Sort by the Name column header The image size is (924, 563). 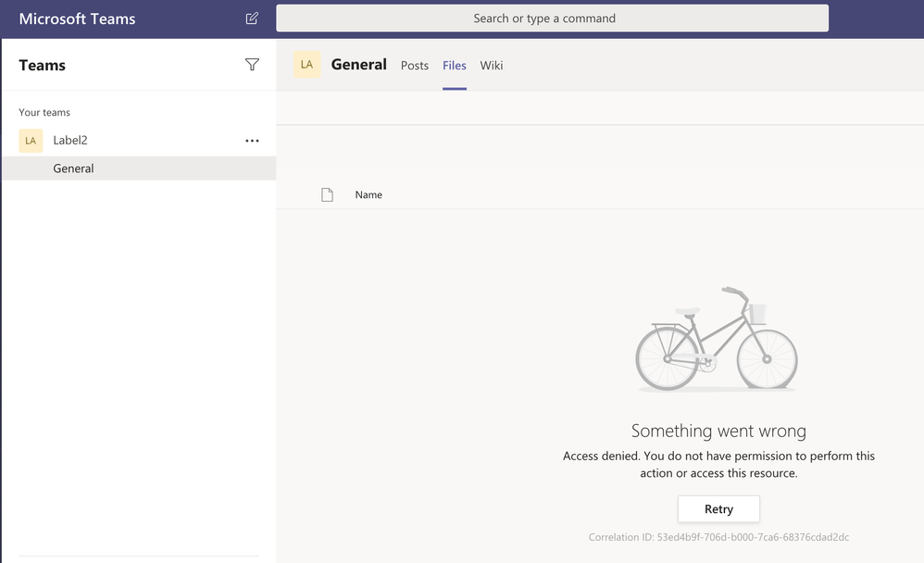tap(368, 195)
